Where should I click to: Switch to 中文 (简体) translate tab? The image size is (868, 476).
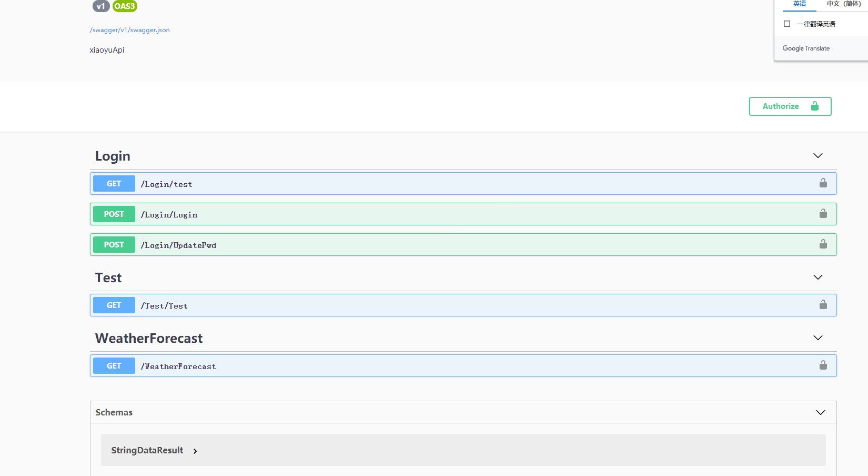click(x=843, y=4)
